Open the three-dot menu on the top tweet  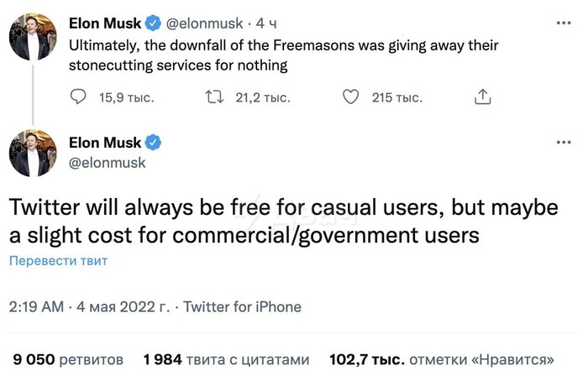(563, 23)
